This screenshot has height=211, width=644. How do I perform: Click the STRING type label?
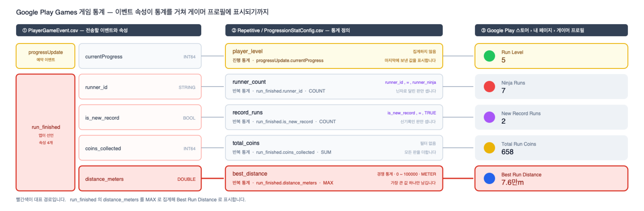coord(187,87)
